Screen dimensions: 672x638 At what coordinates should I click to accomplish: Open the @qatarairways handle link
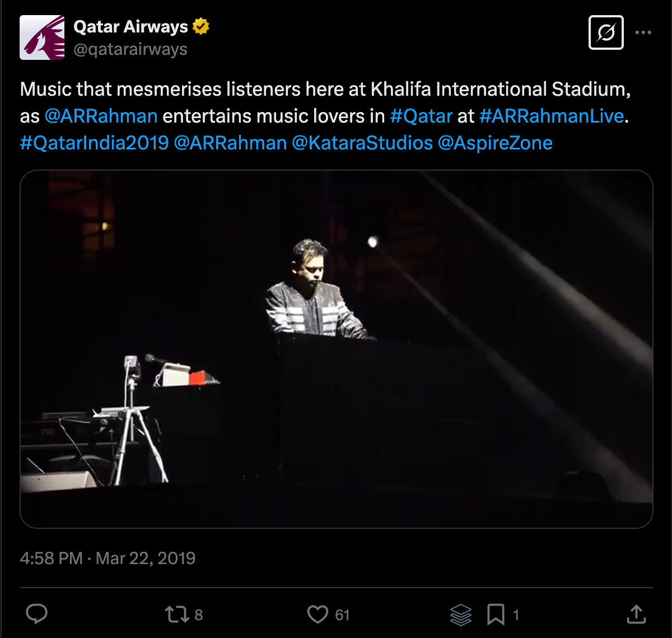[x=130, y=49]
